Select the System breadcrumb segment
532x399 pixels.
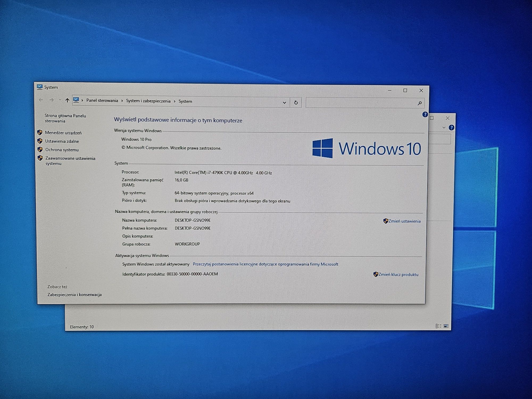pos(185,101)
